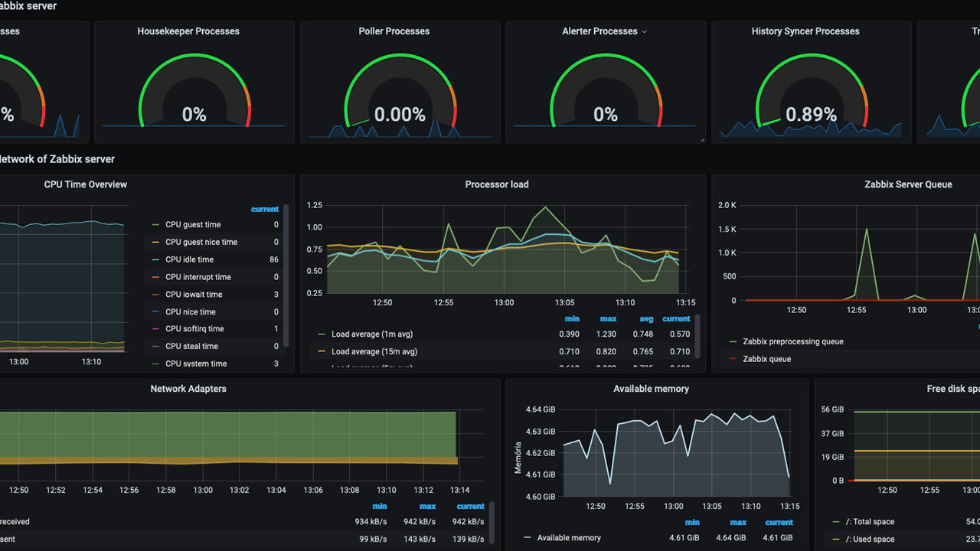Click min header in Available memory legend
Screen dimensions: 980x551
[x=692, y=522]
